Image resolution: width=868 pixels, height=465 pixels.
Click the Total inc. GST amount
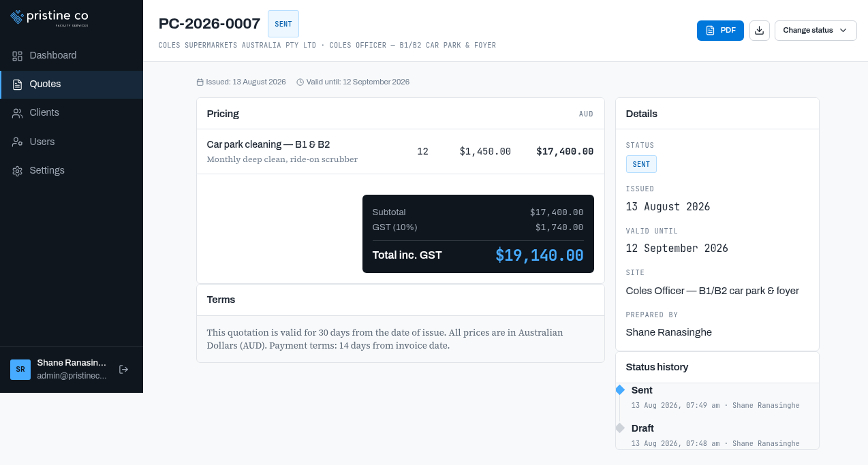[x=539, y=255]
